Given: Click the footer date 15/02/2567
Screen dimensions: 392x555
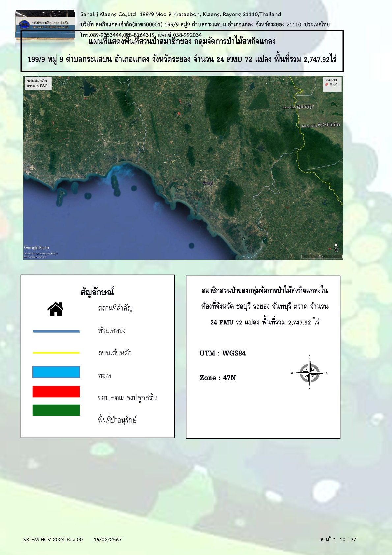Looking at the screenshot, I should click(x=108, y=540).
